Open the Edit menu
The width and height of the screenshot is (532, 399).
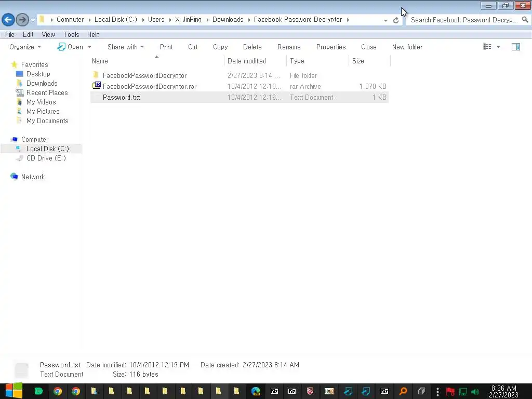click(x=28, y=34)
